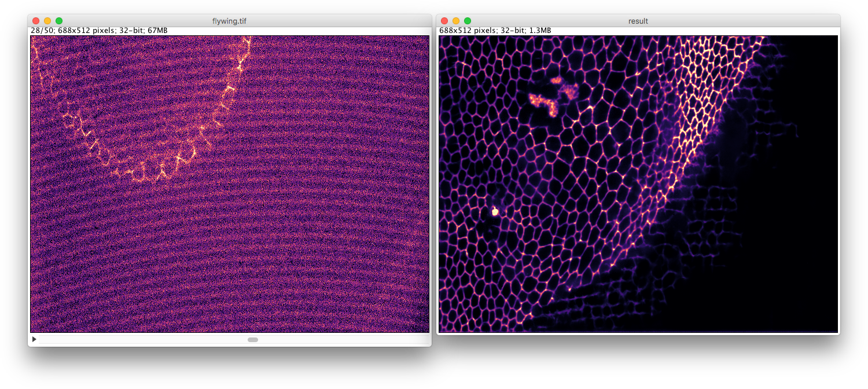Start stack animation with the play triangle
868x389 pixels.
(34, 339)
